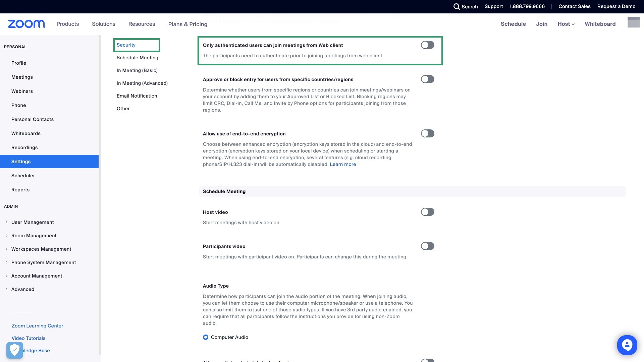Select the Security settings tab
The height and width of the screenshot is (362, 644).
point(126,45)
